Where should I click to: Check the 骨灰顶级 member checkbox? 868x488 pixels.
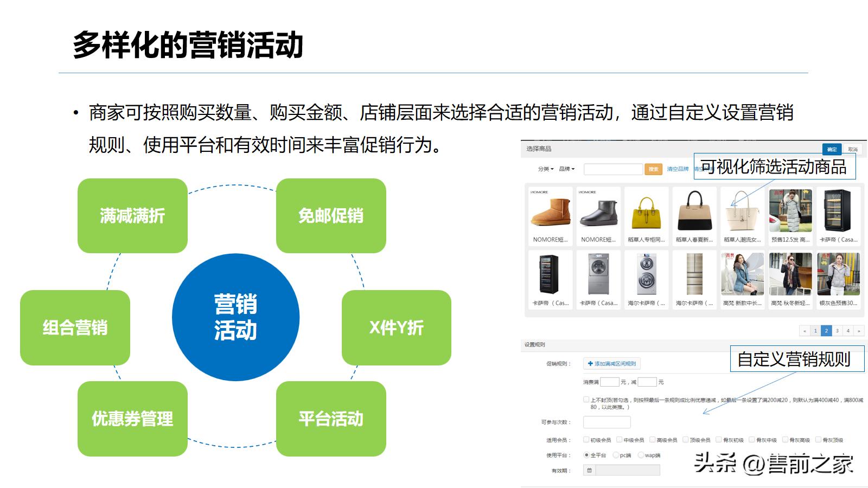pyautogui.click(x=818, y=440)
